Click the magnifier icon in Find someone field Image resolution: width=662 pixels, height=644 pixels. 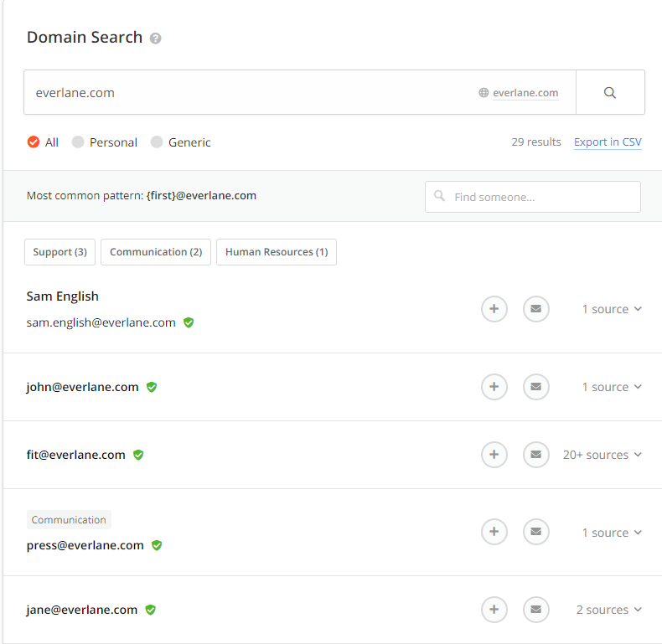point(439,196)
